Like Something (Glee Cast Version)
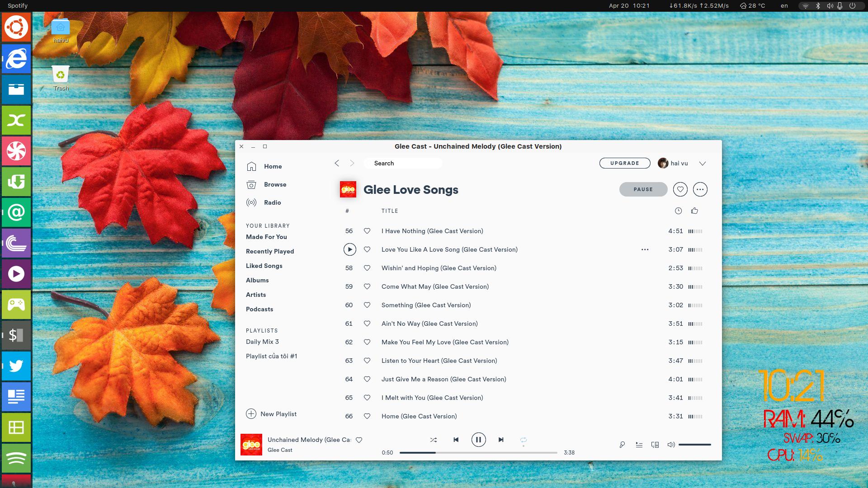The width and height of the screenshot is (868, 488). click(367, 305)
